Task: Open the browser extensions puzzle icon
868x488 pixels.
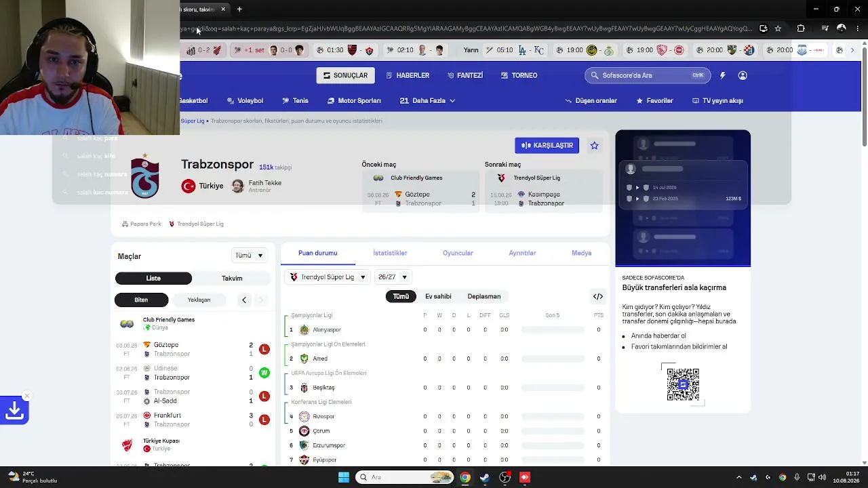Action: [801, 28]
